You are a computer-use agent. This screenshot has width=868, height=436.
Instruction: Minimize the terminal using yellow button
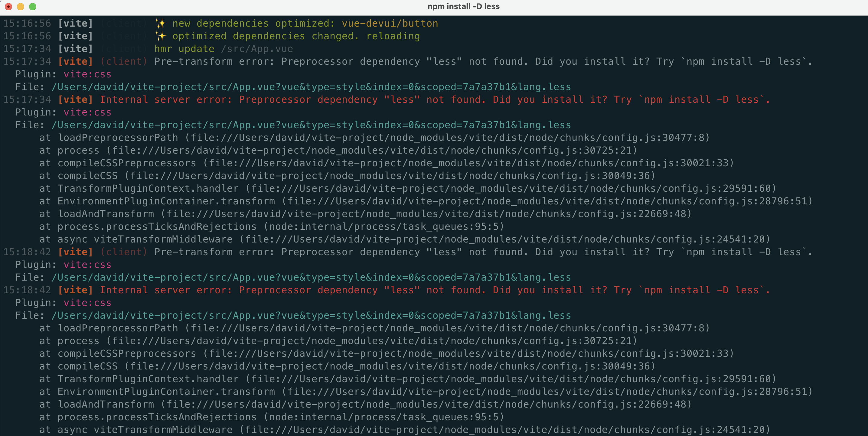[x=21, y=6]
